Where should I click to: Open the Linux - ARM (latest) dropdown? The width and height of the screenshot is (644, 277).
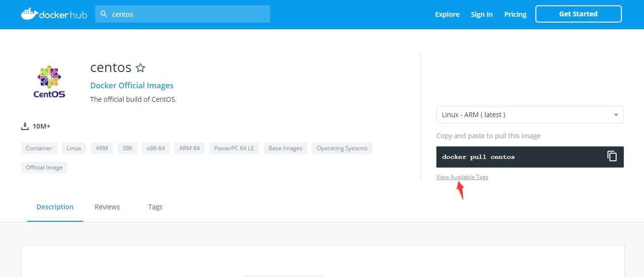[530, 115]
